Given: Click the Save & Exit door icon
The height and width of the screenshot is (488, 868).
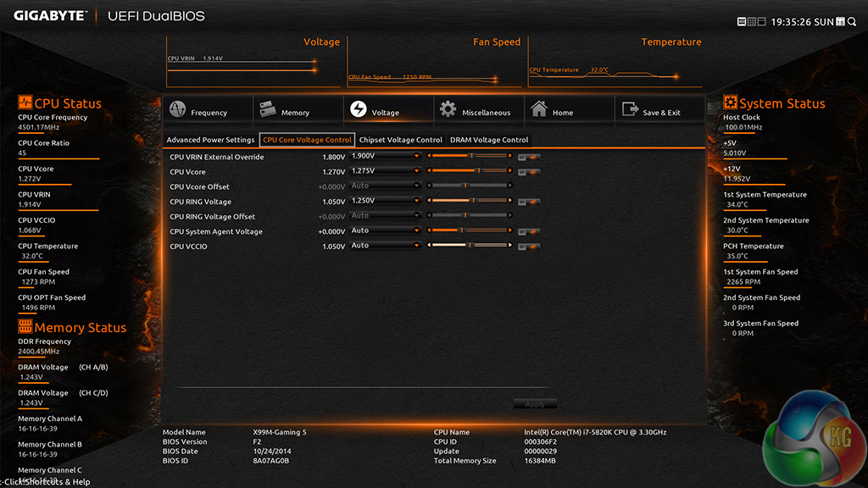Looking at the screenshot, I should coord(630,111).
